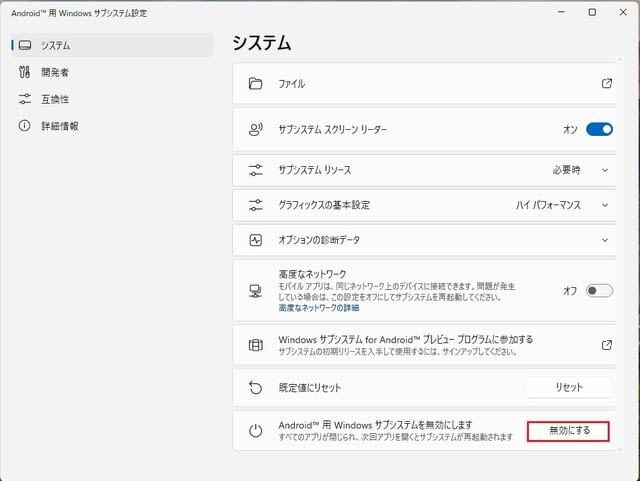
Task: Expand the サブシステム リソース dropdown chevron
Action: [x=605, y=170]
